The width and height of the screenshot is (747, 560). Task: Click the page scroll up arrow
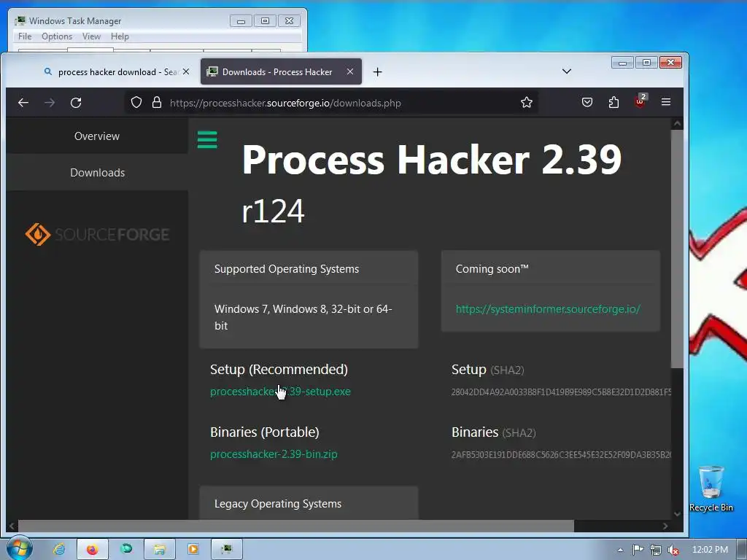pos(677,124)
